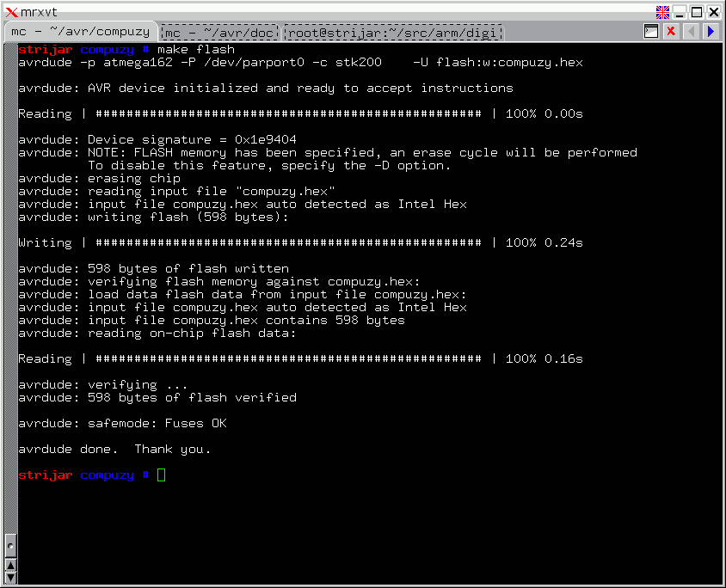
Task: Click the green terminal cursor at prompt
Action: pyautogui.click(x=161, y=475)
